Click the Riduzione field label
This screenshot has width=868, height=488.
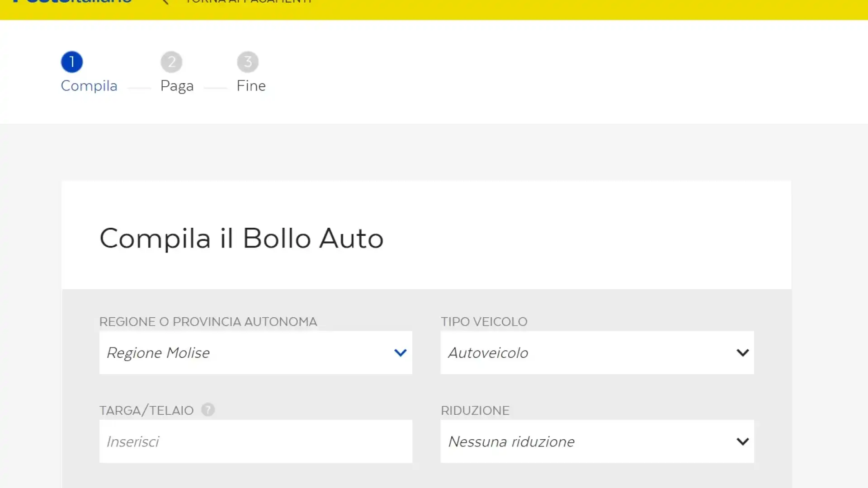(475, 411)
